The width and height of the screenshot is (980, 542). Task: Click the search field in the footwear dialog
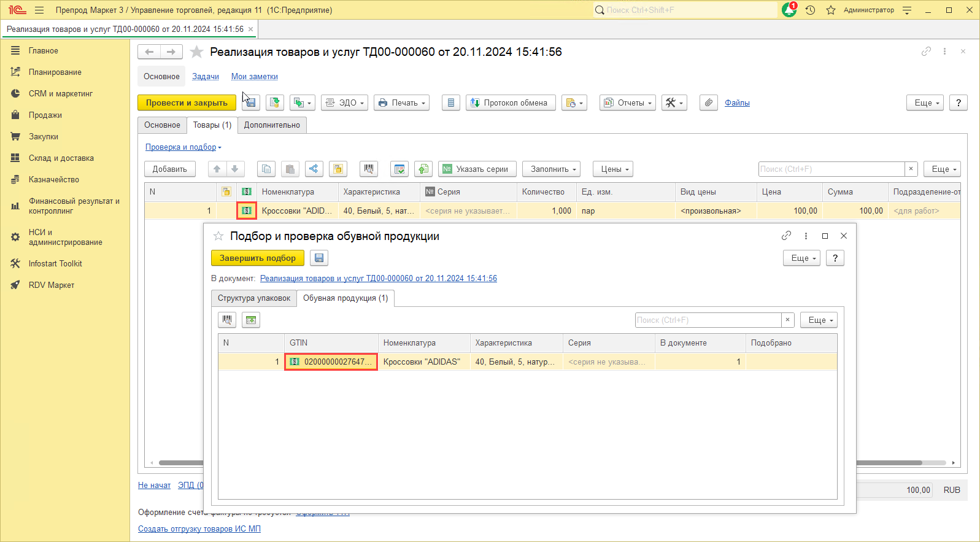(708, 320)
